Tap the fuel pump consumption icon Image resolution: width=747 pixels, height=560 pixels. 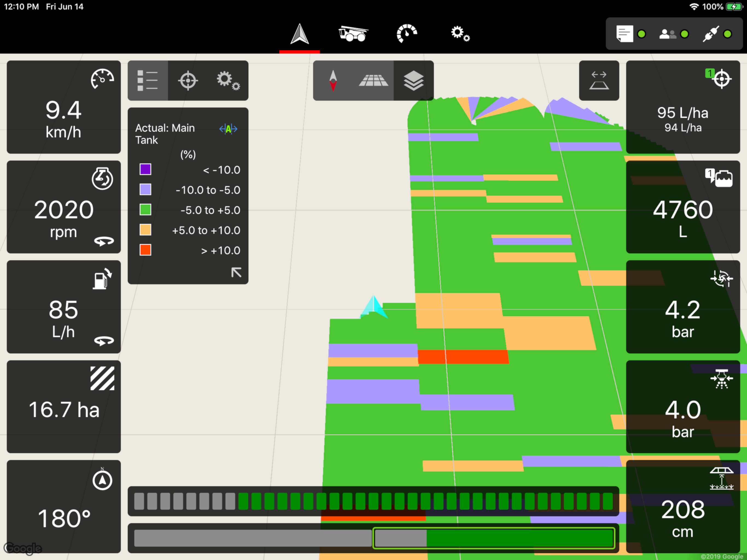[102, 279]
